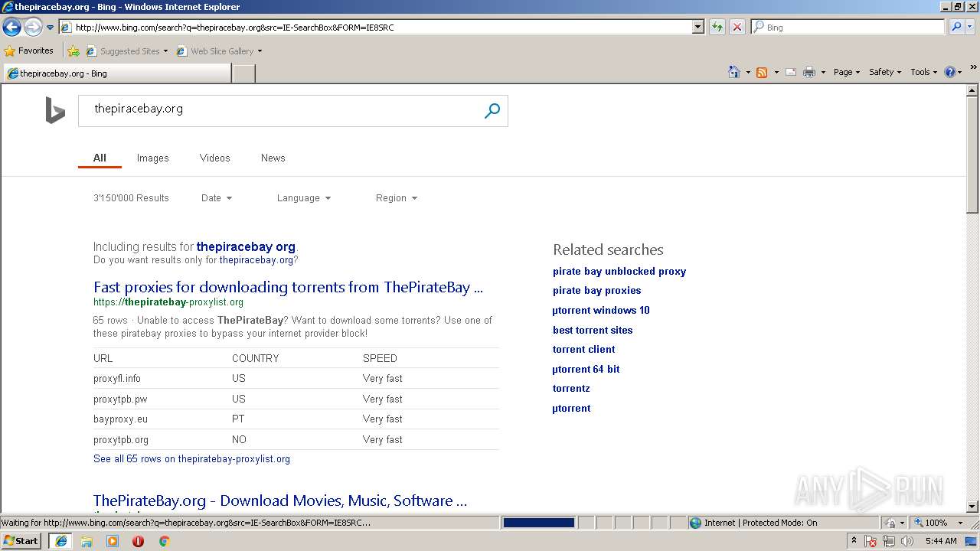Switch to the Videos tab
The height and width of the screenshot is (551, 980).
point(214,158)
